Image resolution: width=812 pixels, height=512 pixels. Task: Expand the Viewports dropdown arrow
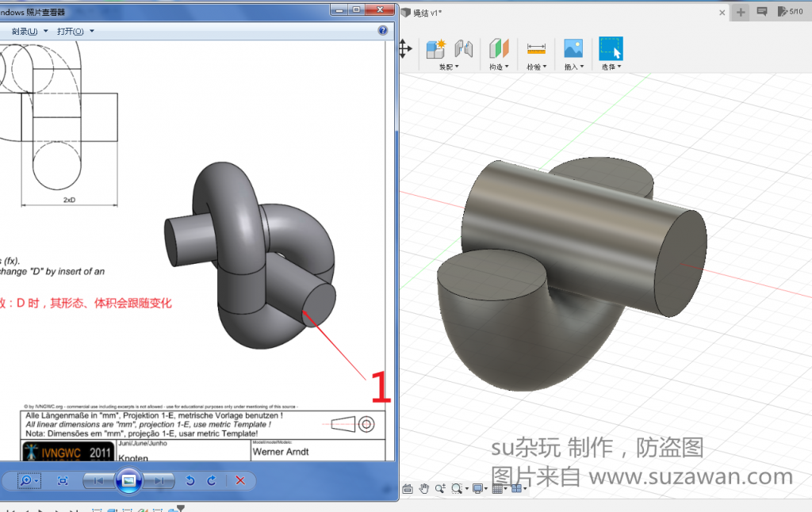(525, 489)
